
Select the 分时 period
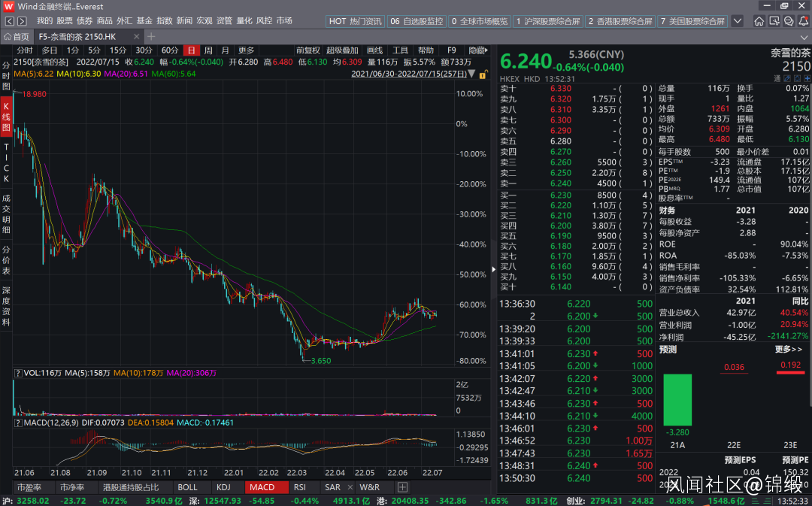click(24, 50)
